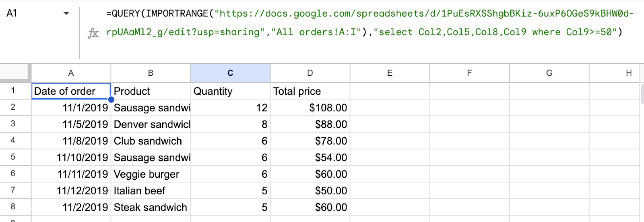This screenshot has width=644, height=222.
Task: Click the fill handle on cell A1
Action: point(111,99)
